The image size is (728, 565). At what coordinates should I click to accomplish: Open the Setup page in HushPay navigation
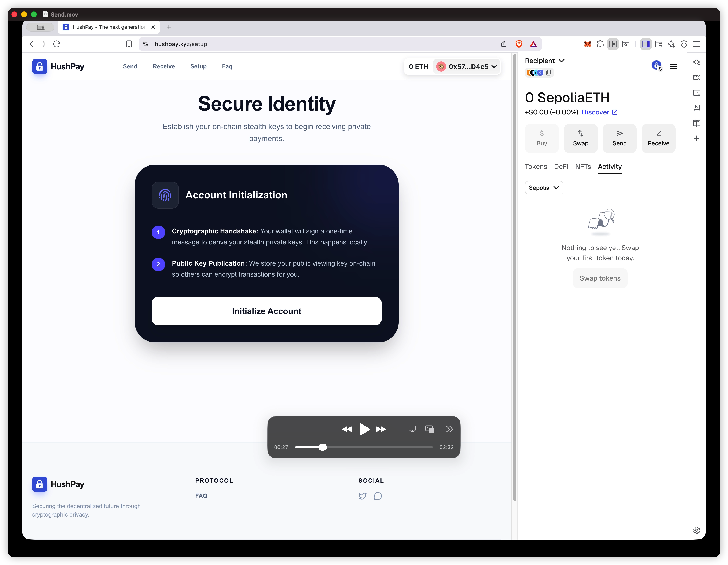[x=198, y=66]
